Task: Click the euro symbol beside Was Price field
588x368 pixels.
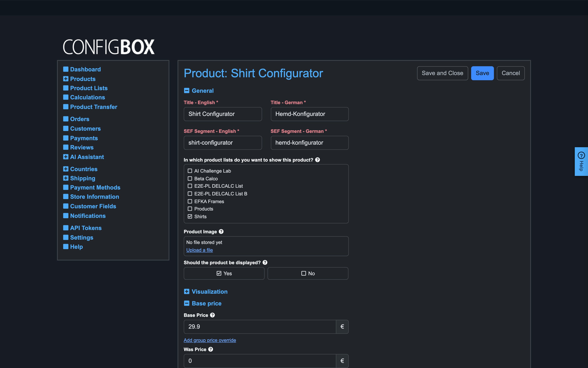Action: pos(342,361)
